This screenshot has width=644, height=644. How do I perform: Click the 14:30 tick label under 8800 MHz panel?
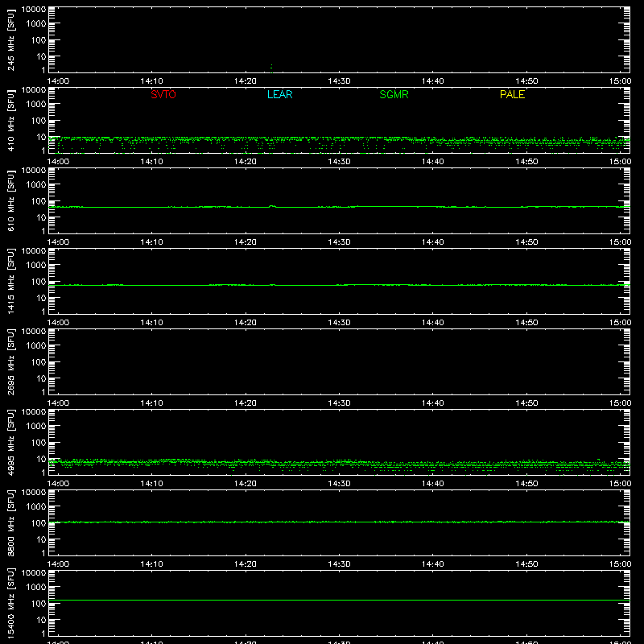[339, 564]
